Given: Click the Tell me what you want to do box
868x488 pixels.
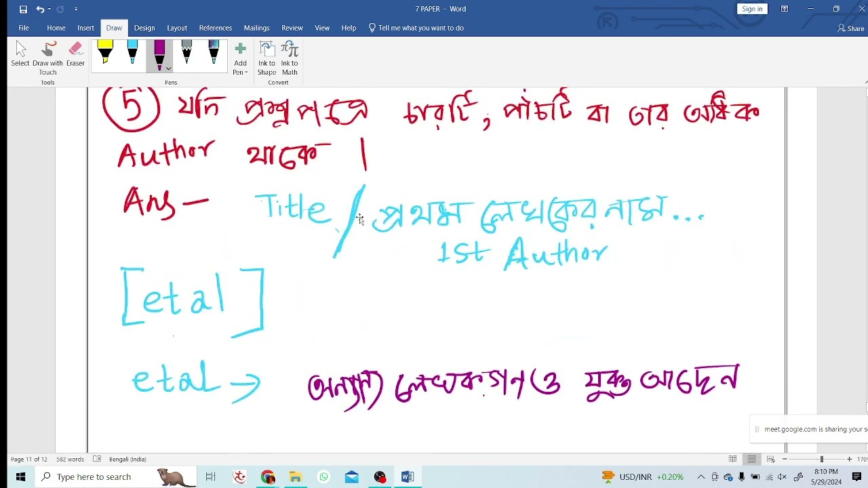Looking at the screenshot, I should 416,28.
